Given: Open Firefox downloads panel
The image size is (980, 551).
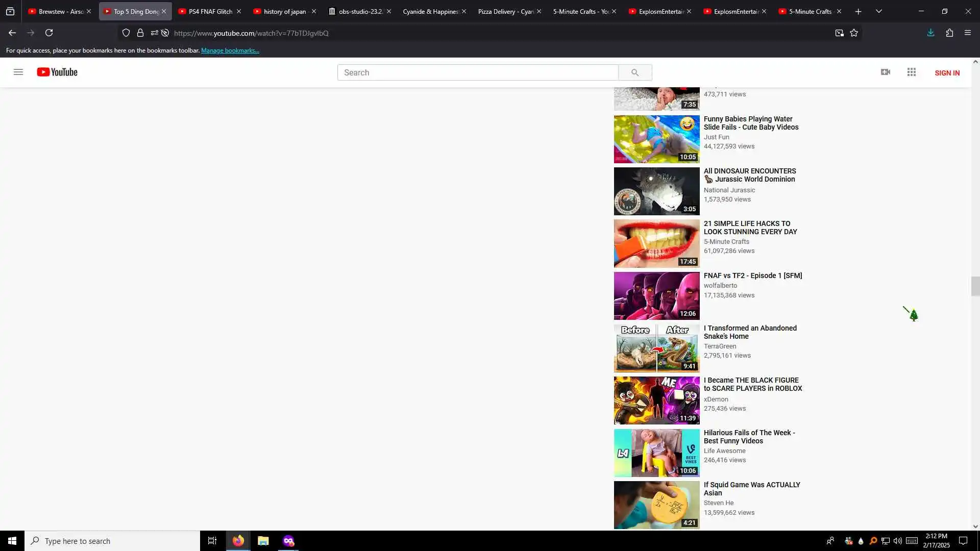Looking at the screenshot, I should 930,33.
